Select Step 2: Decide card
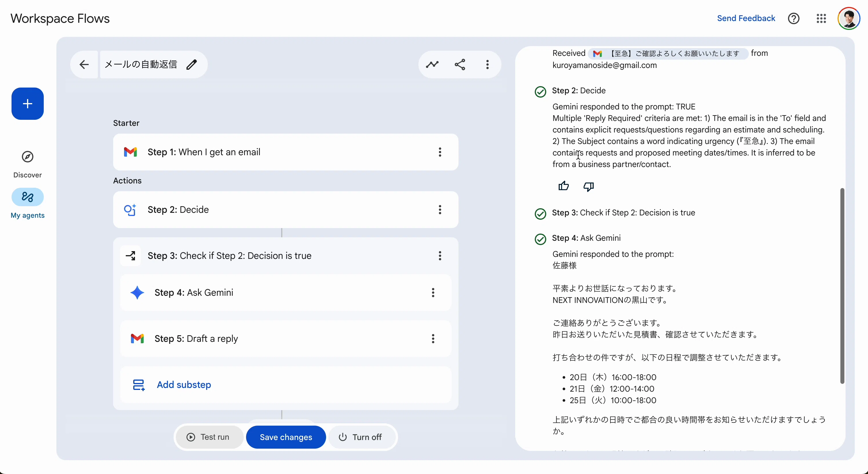This screenshot has height=474, width=868. coord(286,210)
